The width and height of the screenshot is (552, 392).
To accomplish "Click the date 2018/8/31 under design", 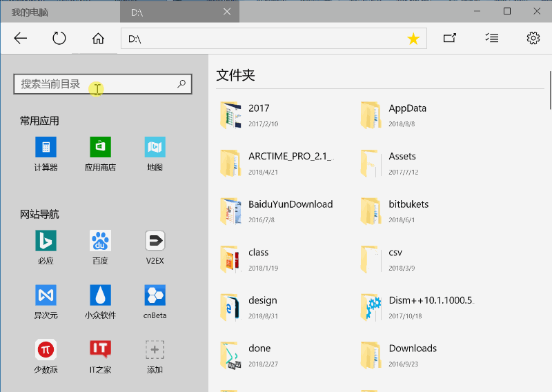I will [263, 316].
